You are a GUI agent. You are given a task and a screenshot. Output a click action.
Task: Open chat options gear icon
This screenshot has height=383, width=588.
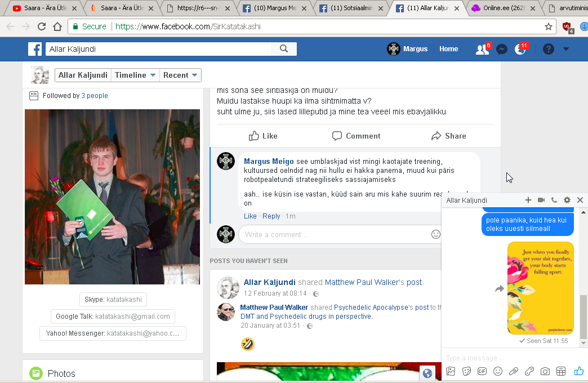[567, 200]
